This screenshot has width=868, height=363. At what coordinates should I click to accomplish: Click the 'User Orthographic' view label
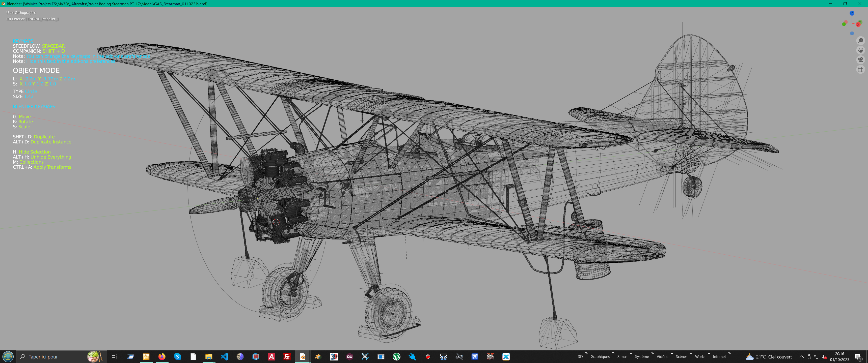point(21,12)
